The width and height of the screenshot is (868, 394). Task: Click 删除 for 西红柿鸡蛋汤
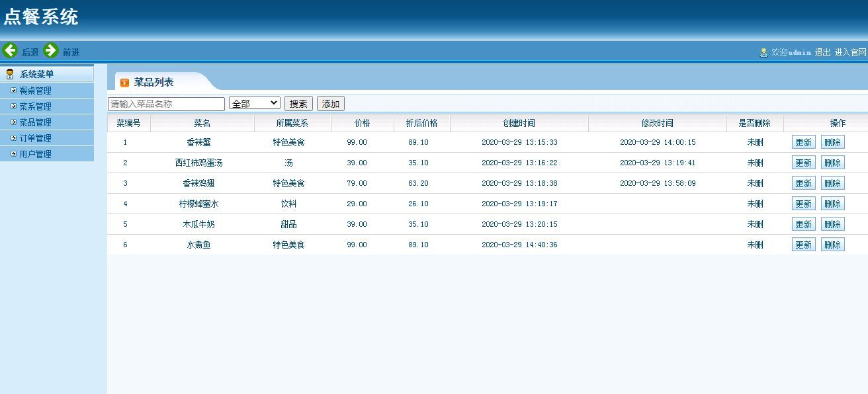(833, 163)
